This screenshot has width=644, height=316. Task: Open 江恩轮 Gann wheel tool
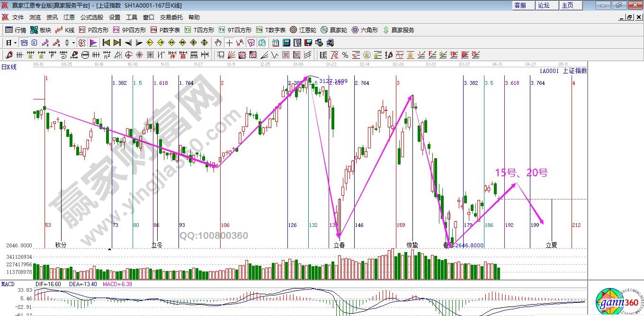pos(303,30)
